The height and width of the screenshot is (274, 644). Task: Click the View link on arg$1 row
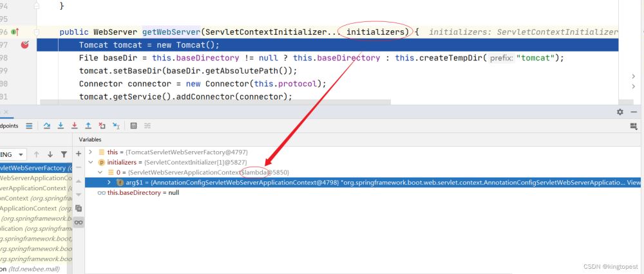tap(634, 183)
